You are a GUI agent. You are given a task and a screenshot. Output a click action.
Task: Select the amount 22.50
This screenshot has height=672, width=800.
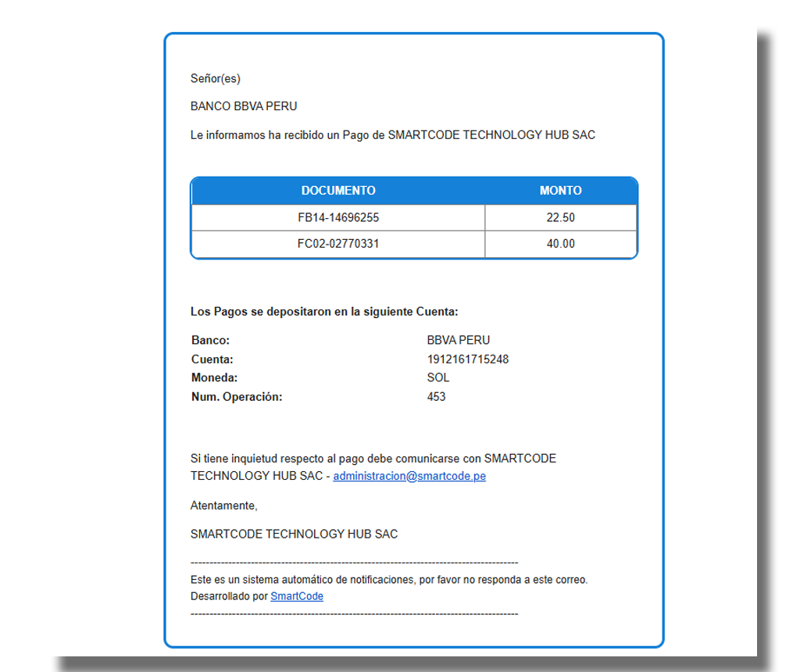coord(560,217)
